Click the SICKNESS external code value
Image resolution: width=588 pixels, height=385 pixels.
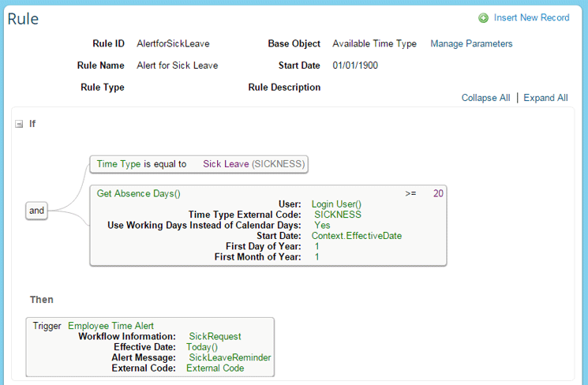coord(338,215)
